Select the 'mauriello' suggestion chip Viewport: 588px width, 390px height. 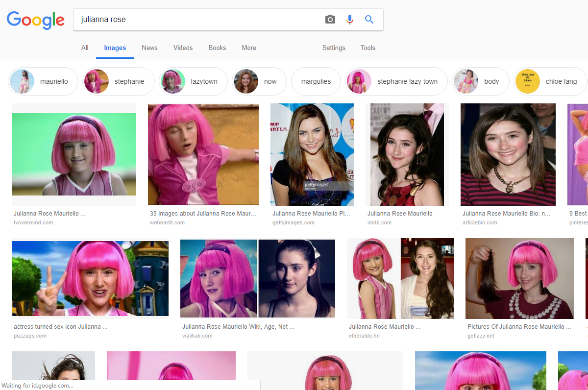click(x=43, y=81)
